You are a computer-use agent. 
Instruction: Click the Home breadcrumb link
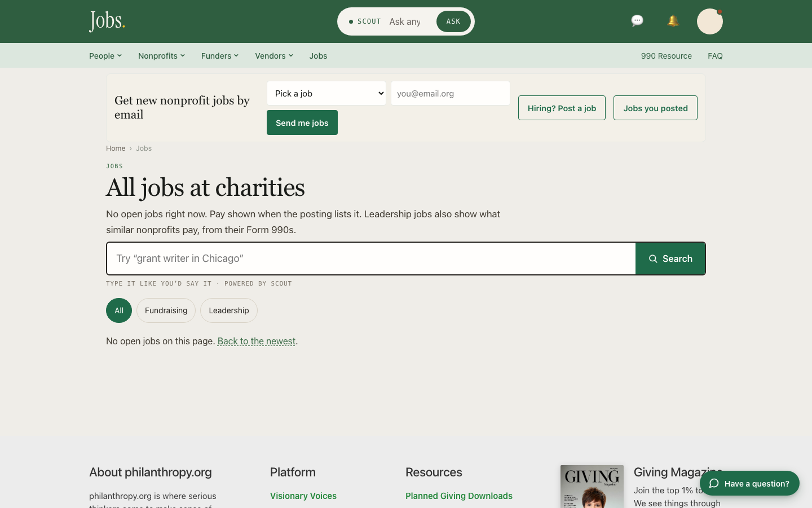(x=116, y=148)
